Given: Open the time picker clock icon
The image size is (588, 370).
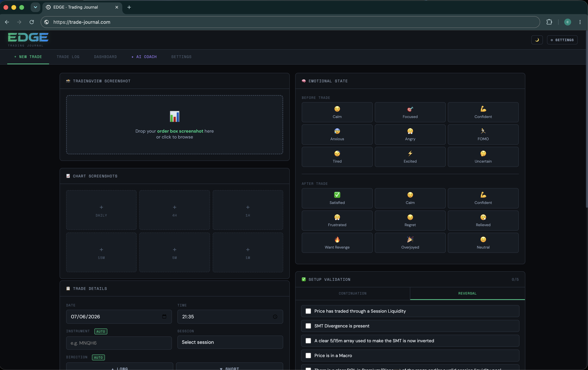Looking at the screenshot, I should click(275, 316).
